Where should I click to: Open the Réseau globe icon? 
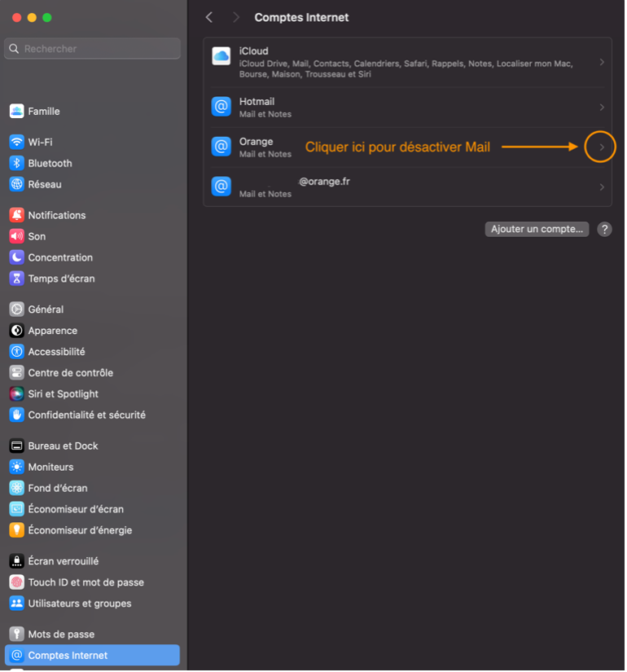tap(17, 184)
